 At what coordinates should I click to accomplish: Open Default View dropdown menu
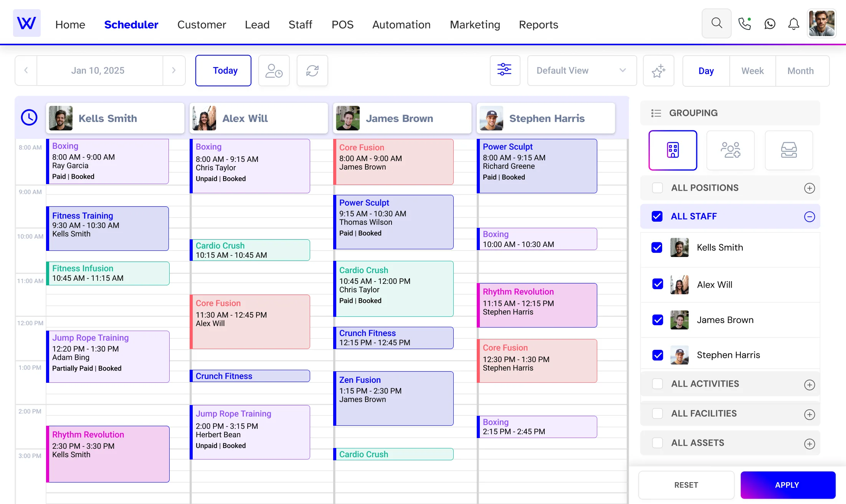click(x=579, y=70)
